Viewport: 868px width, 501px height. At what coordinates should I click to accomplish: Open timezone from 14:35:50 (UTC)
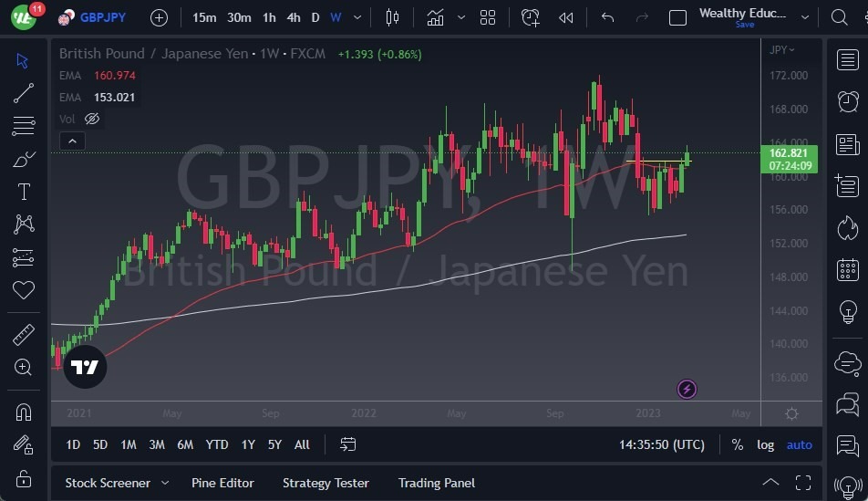[x=662, y=444]
